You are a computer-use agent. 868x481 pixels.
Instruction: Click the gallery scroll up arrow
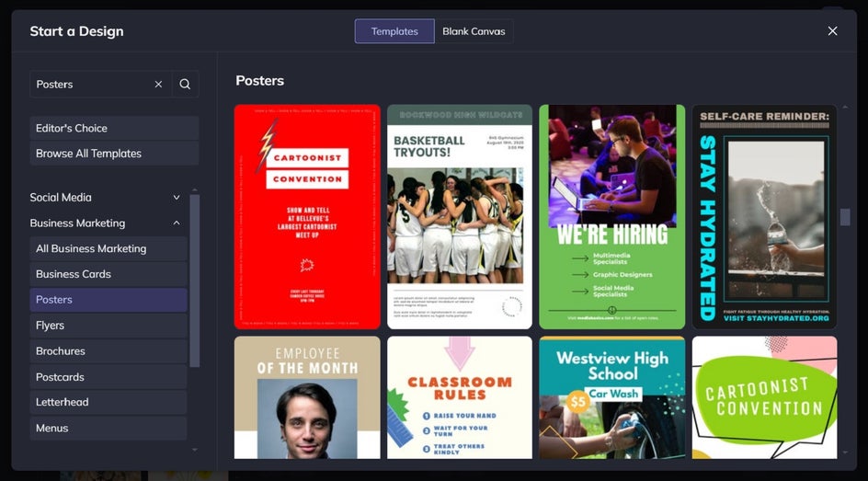845,107
